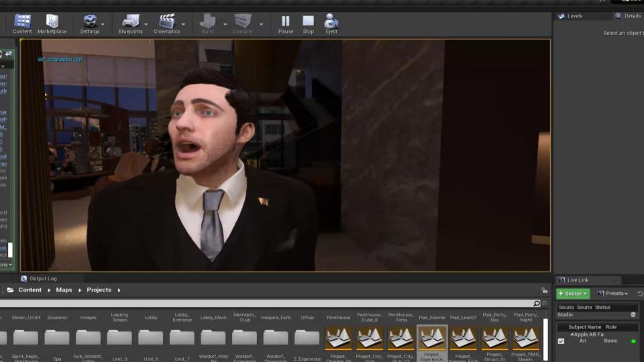The height and width of the screenshot is (362, 644).
Task: Click the green Source button
Action: [x=572, y=294]
